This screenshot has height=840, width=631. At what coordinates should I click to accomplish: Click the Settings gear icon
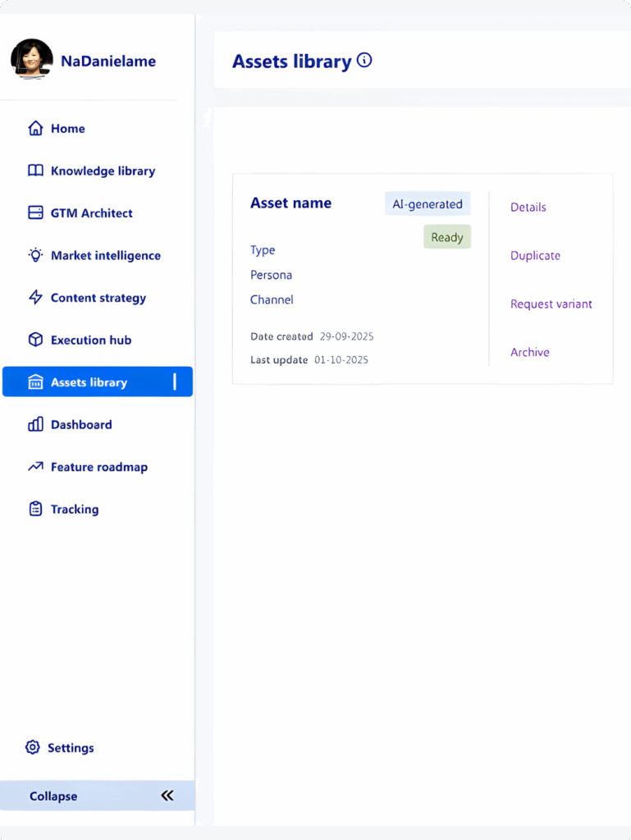click(33, 747)
